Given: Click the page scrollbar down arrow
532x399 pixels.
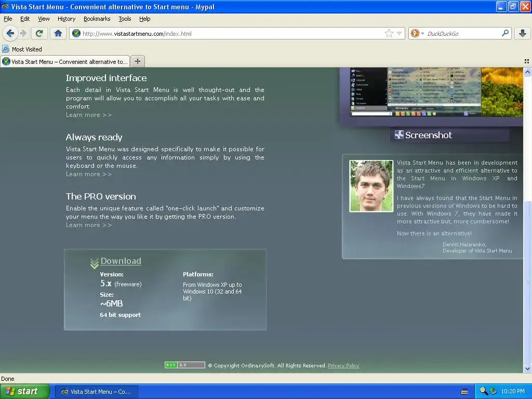Looking at the screenshot, I should click(x=527, y=369).
